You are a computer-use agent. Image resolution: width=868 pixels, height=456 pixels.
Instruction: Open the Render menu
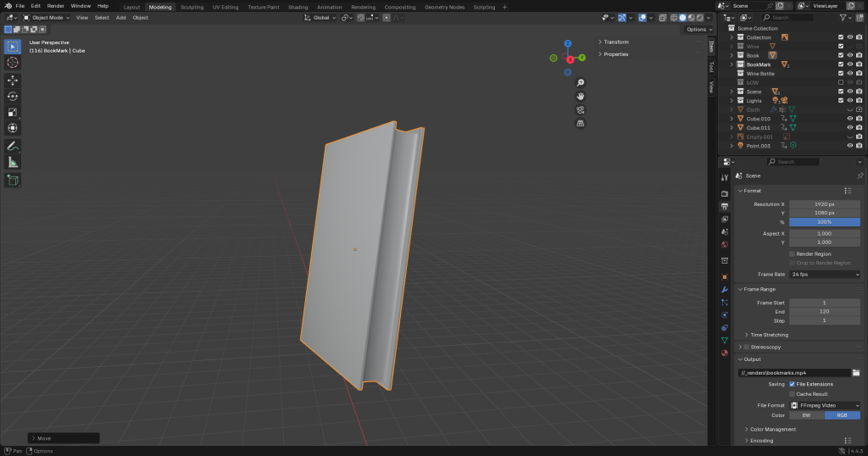point(55,6)
